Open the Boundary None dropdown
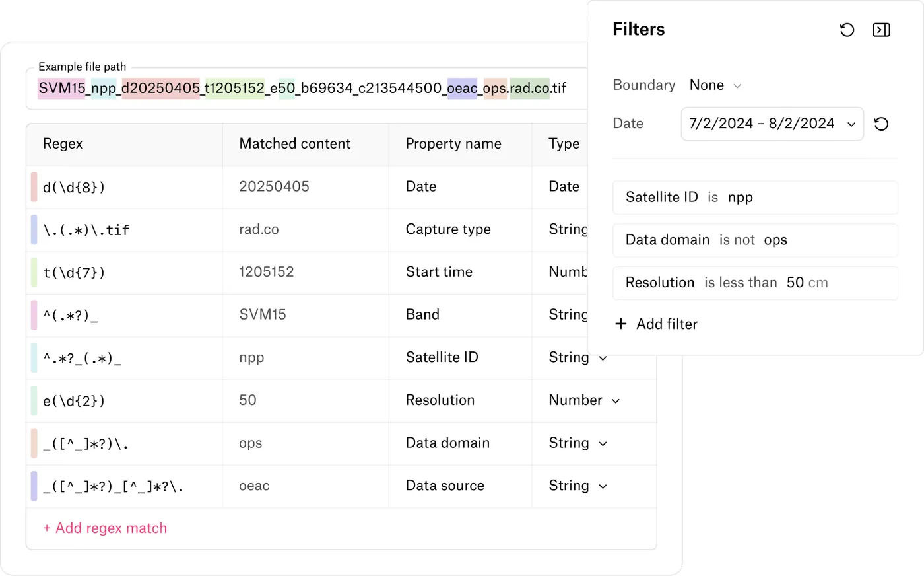The image size is (924, 576). [715, 85]
